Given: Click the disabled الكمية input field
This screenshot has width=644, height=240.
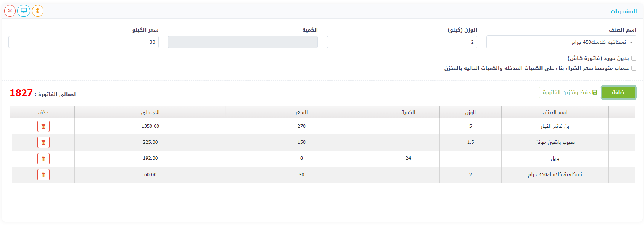Looking at the screenshot, I should point(243,42).
